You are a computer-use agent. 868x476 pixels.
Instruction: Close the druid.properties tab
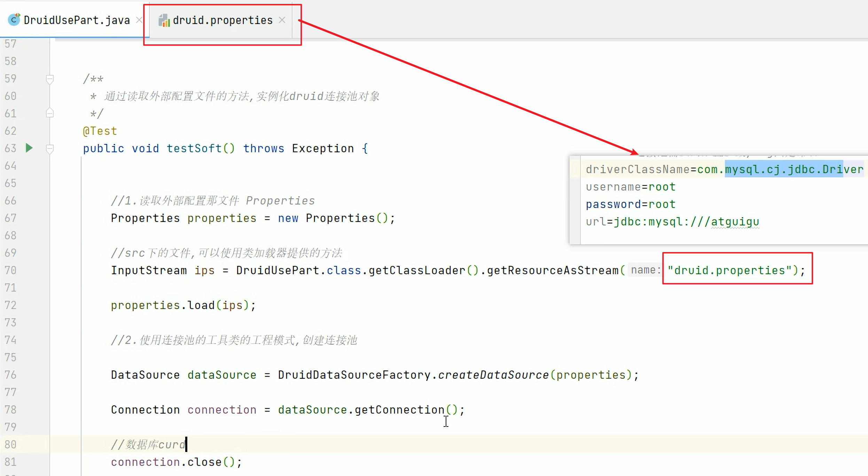pos(282,20)
